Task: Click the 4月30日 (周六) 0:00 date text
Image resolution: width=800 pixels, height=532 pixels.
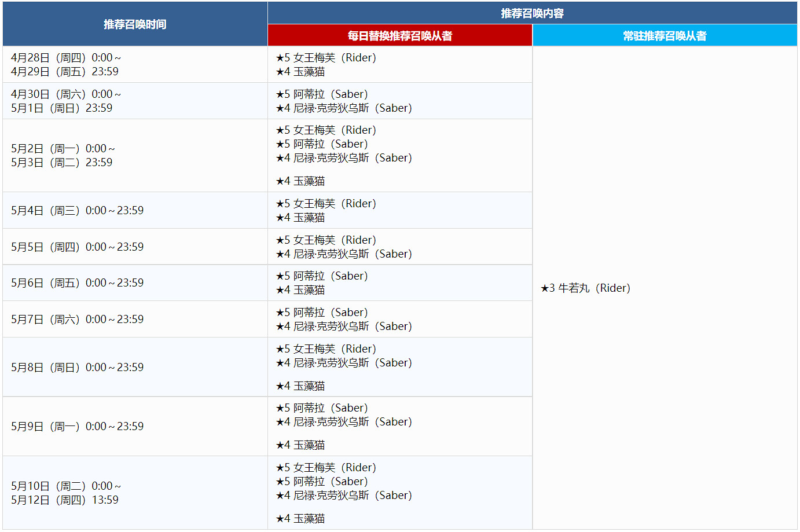Action: 66,94
